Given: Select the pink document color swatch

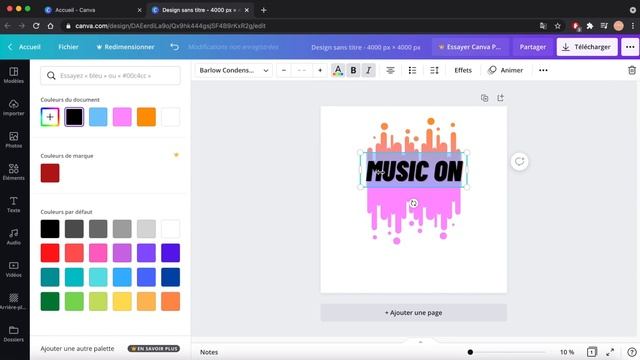Looking at the screenshot, I should pos(122,117).
